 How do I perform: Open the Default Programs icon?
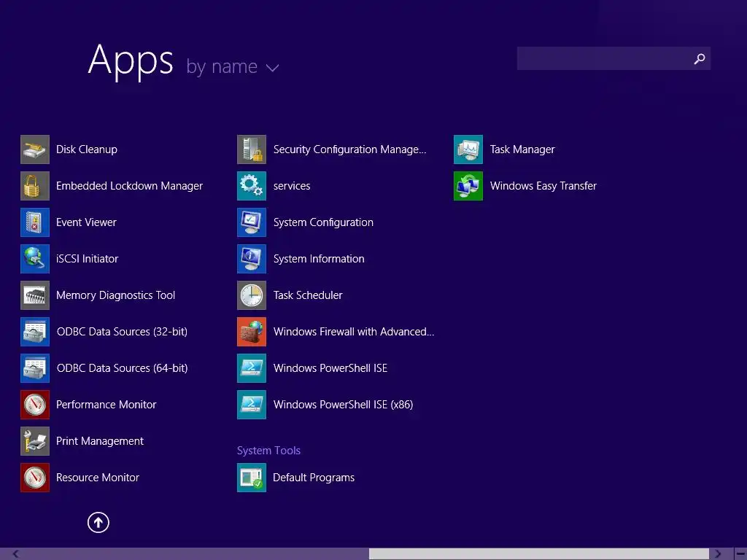(x=252, y=477)
